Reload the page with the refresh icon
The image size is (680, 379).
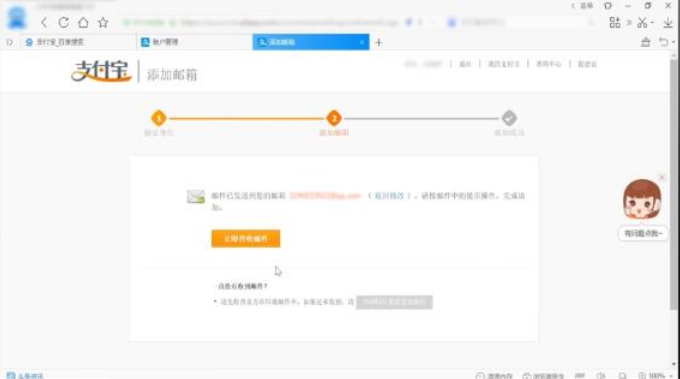[64, 23]
